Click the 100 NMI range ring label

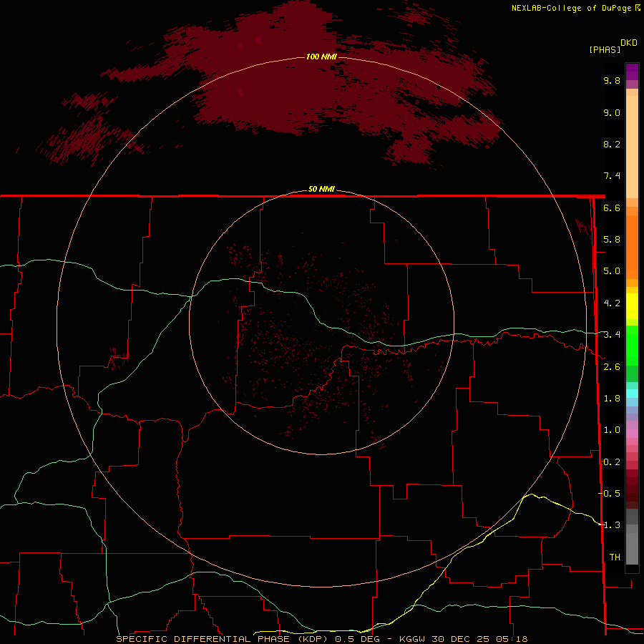coord(321,57)
